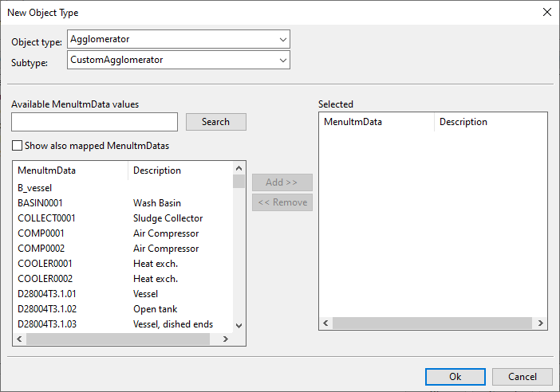The height and width of the screenshot is (392, 560).
Task: Click the MenuItmData search input field
Action: [94, 122]
